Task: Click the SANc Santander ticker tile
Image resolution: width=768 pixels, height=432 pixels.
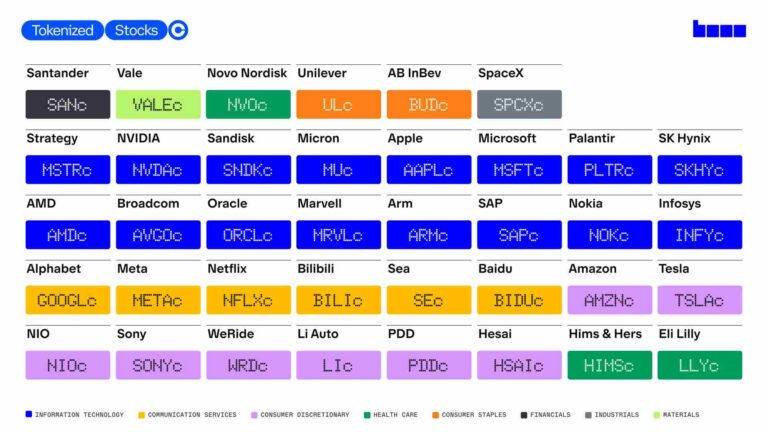Action: (x=68, y=104)
